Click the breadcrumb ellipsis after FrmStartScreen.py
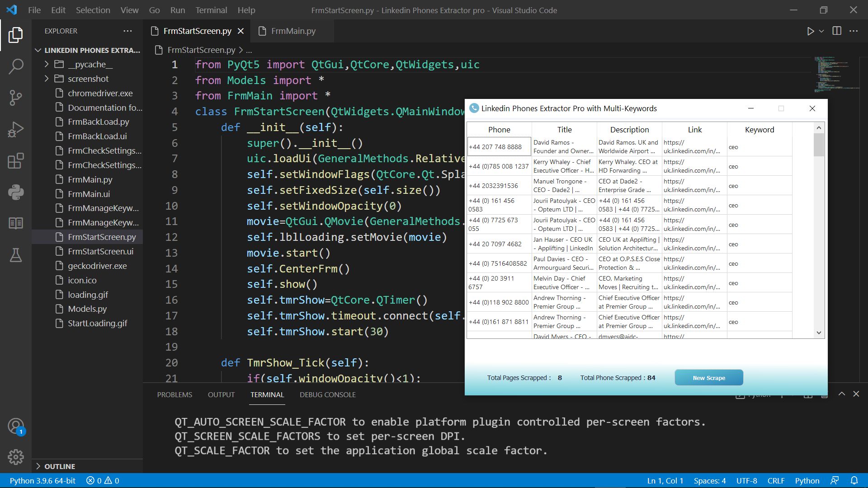The image size is (868, 488). pos(249,50)
